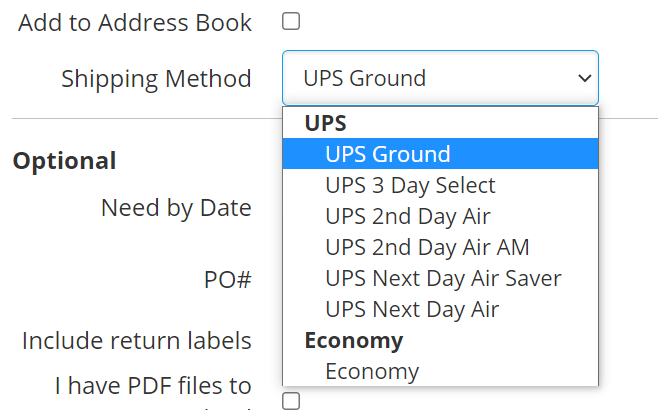Click the bold UPS group header

point(325,123)
